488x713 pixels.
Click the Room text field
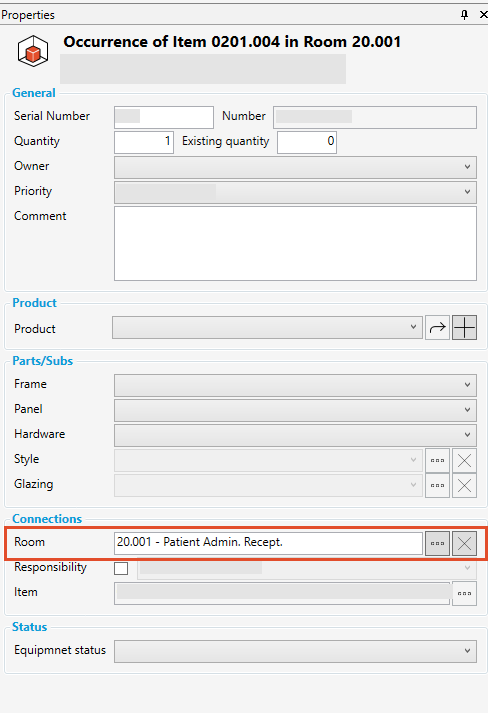(268, 543)
